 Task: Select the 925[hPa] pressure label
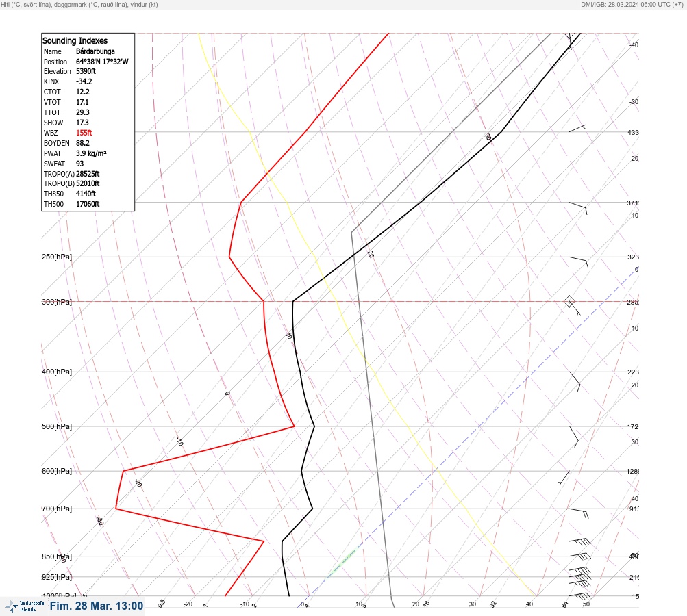pos(57,577)
